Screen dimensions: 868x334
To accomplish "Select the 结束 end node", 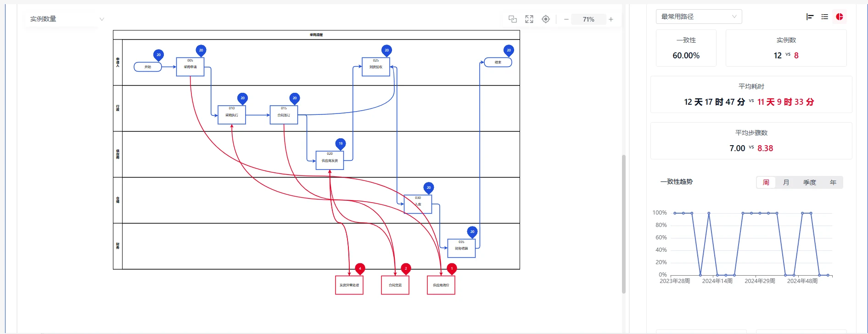I will click(498, 62).
